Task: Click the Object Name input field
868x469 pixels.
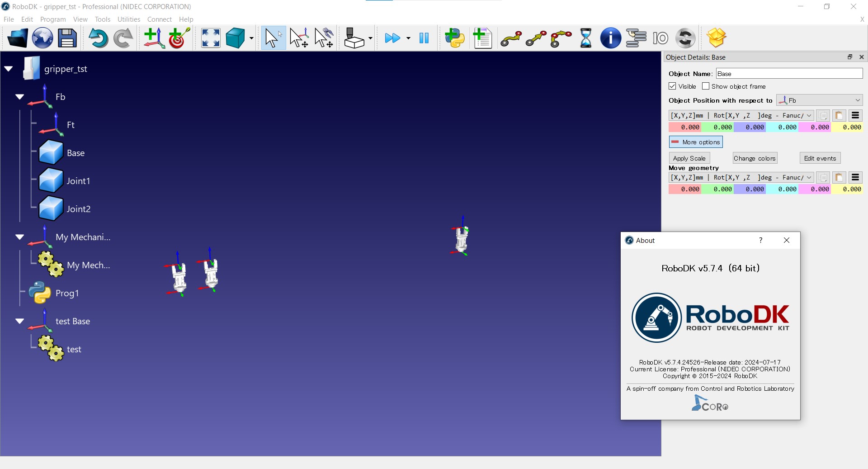Action: (789, 74)
